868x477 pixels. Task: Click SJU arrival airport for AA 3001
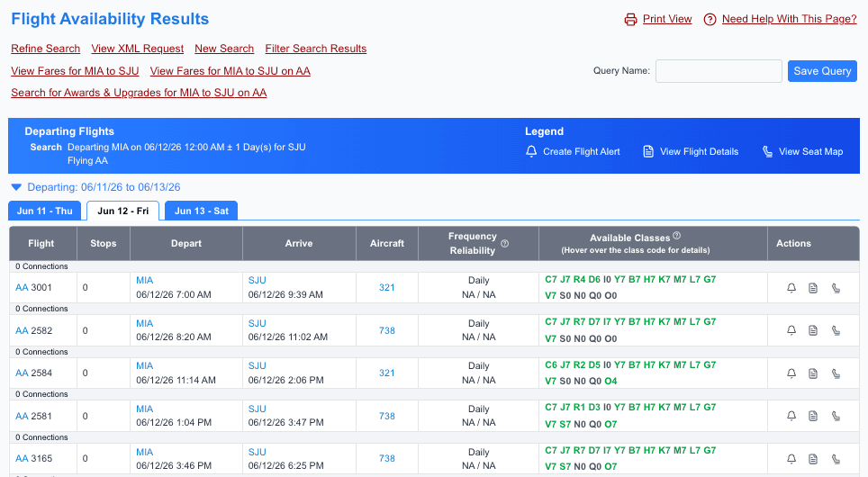(257, 280)
